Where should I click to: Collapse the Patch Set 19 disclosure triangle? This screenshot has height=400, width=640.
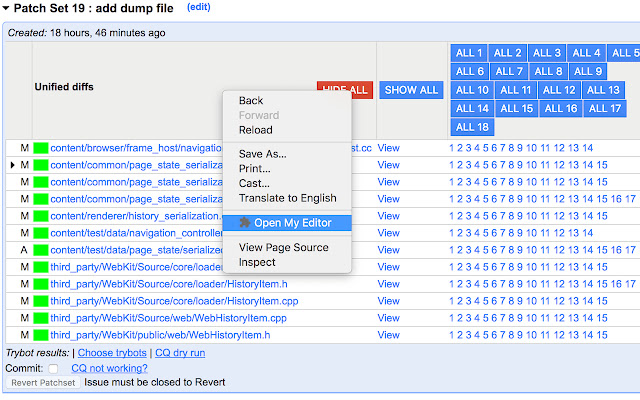(x=6, y=8)
